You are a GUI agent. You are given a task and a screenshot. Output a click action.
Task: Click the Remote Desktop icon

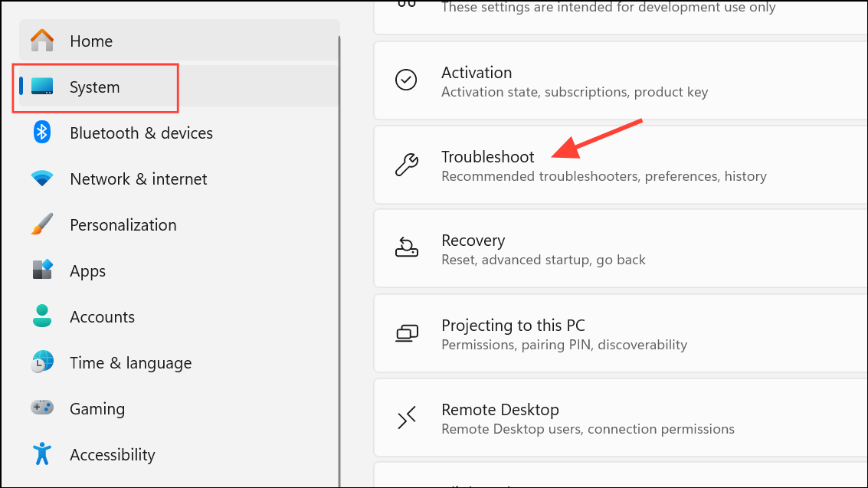[406, 418]
